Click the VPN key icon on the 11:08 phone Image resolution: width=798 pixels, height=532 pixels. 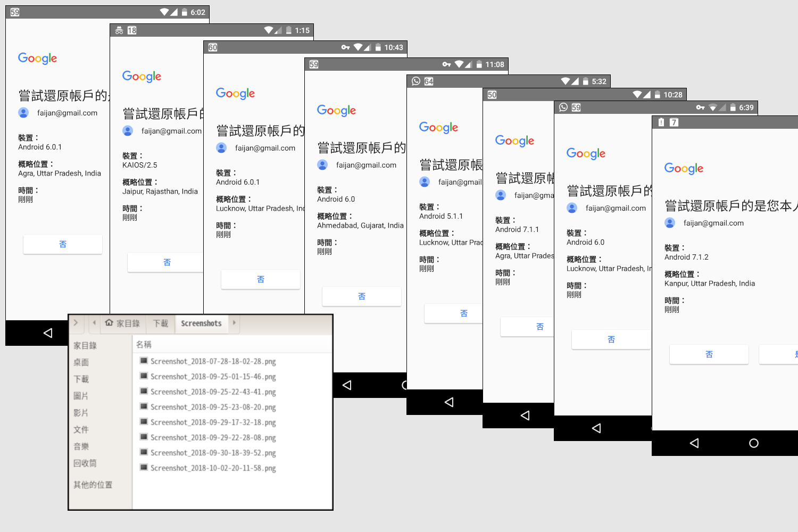447,64
